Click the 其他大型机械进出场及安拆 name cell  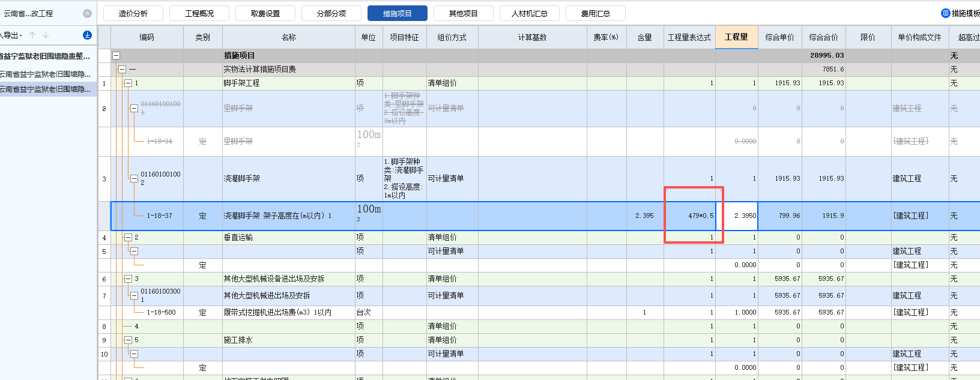click(x=289, y=295)
